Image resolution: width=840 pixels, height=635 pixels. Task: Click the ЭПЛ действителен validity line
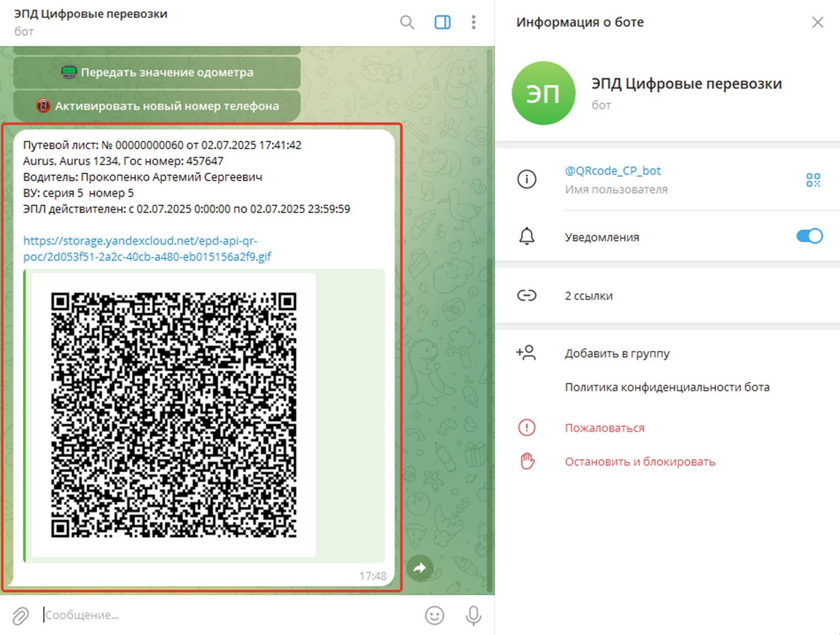pos(187,209)
